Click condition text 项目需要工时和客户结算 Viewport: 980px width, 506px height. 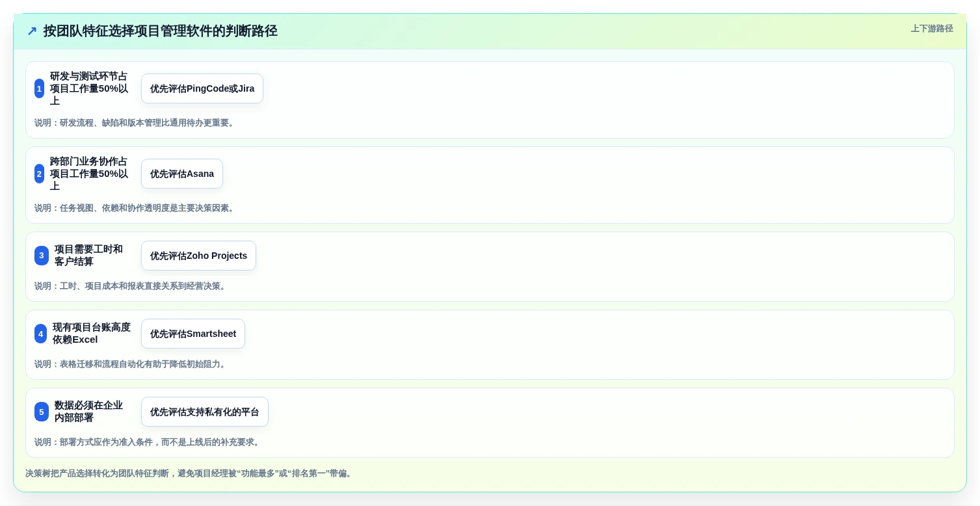[89, 256]
